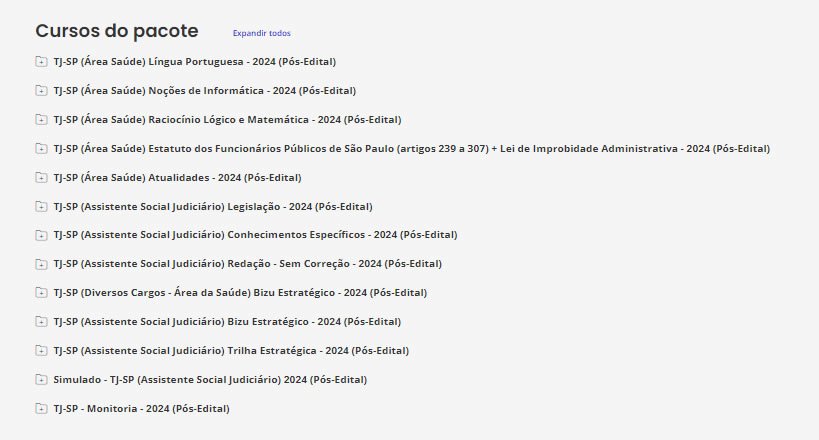The height and width of the screenshot is (440, 819).
Task: Click the folder icon next to Atualidades
Action: [41, 178]
